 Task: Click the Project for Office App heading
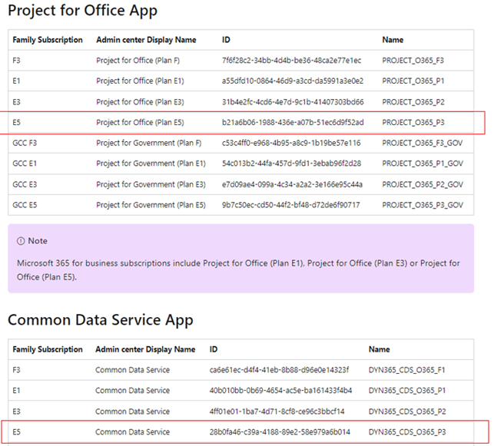pyautogui.click(x=82, y=11)
